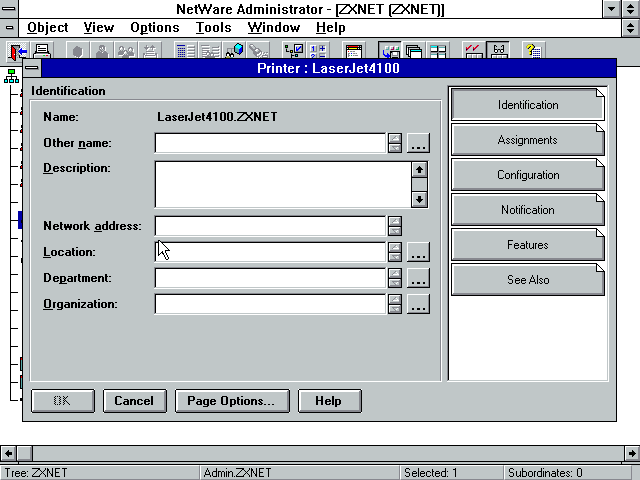Screen dimensions: 640x480
Task: Click the cascade windows toolbar icon
Action: tap(414, 51)
